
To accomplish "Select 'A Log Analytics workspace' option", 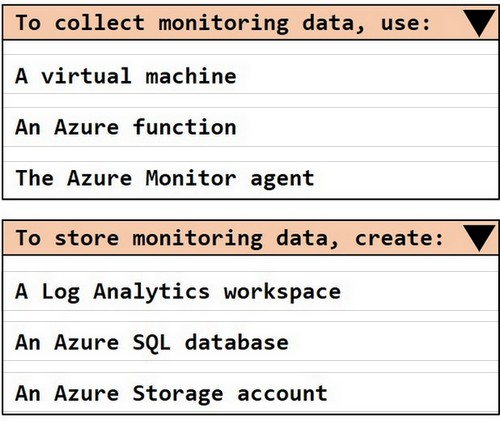I will [250, 291].
